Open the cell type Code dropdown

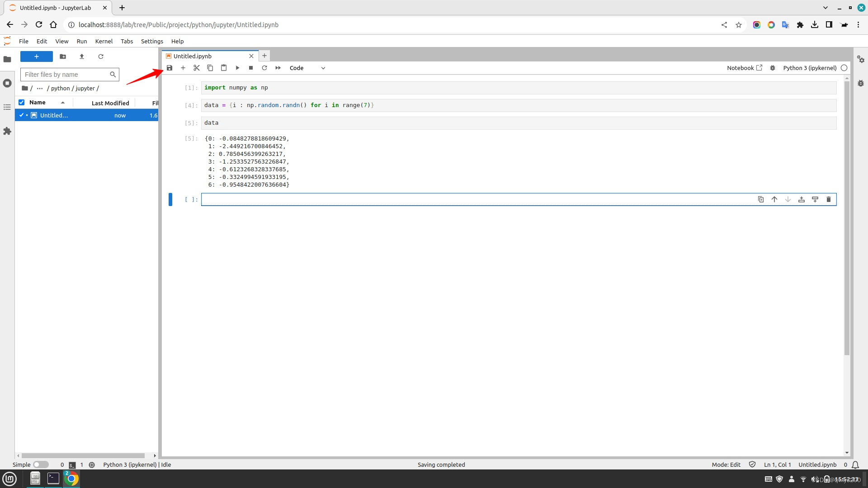point(307,68)
